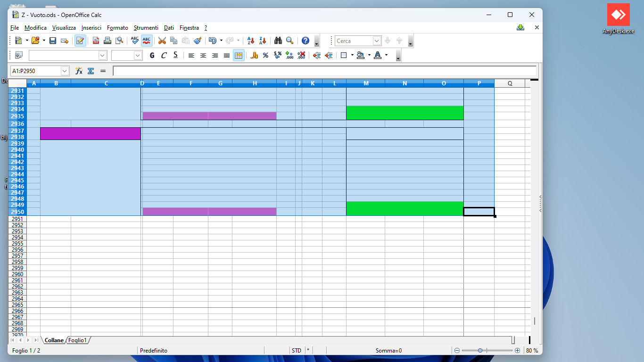Copy selection with the Copy icon

pos(174,41)
